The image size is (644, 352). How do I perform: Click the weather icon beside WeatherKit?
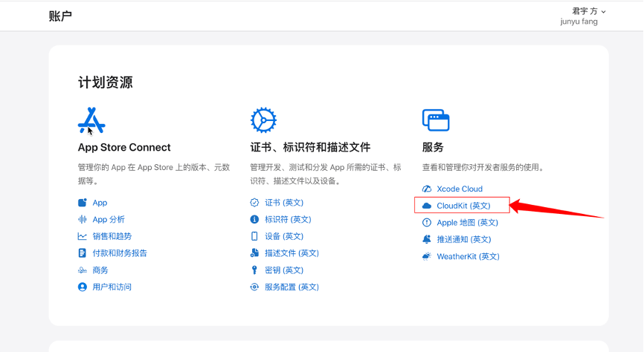point(427,256)
